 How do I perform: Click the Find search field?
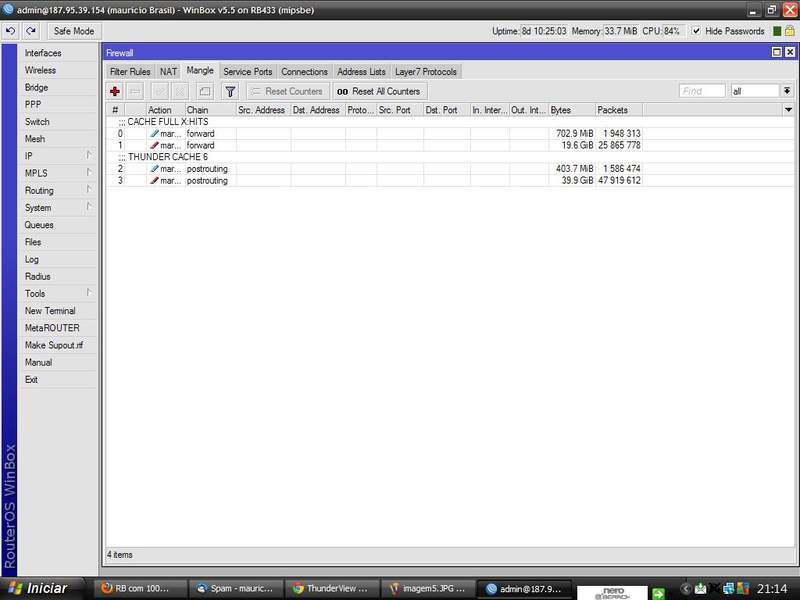click(702, 91)
